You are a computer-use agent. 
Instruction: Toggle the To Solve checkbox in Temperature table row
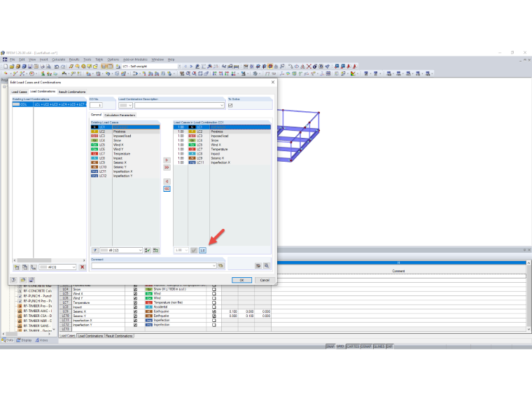(135, 302)
